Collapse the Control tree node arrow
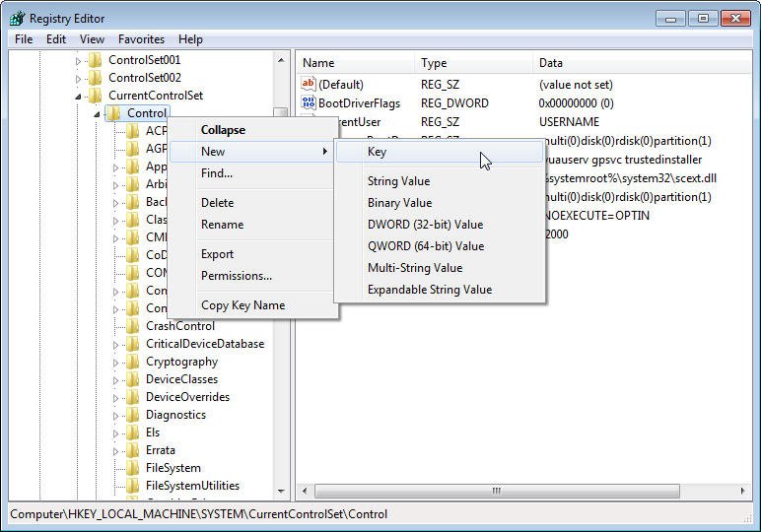The height and width of the screenshot is (532, 761). point(97,114)
